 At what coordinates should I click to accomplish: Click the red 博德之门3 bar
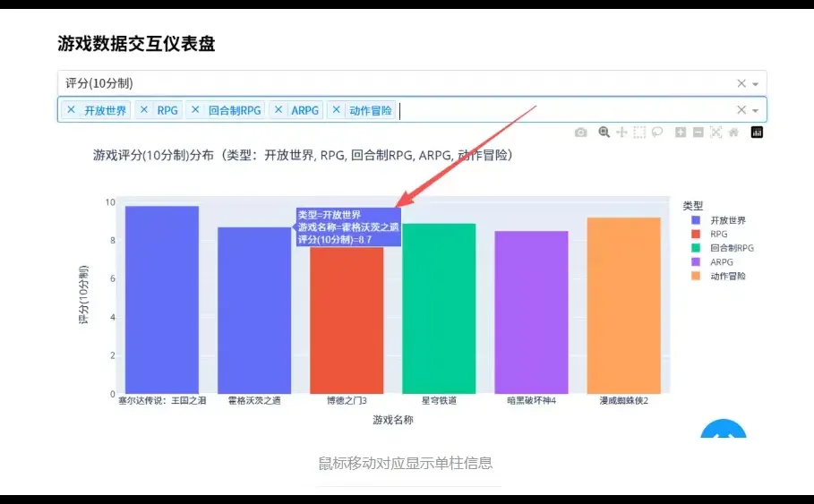[347, 320]
